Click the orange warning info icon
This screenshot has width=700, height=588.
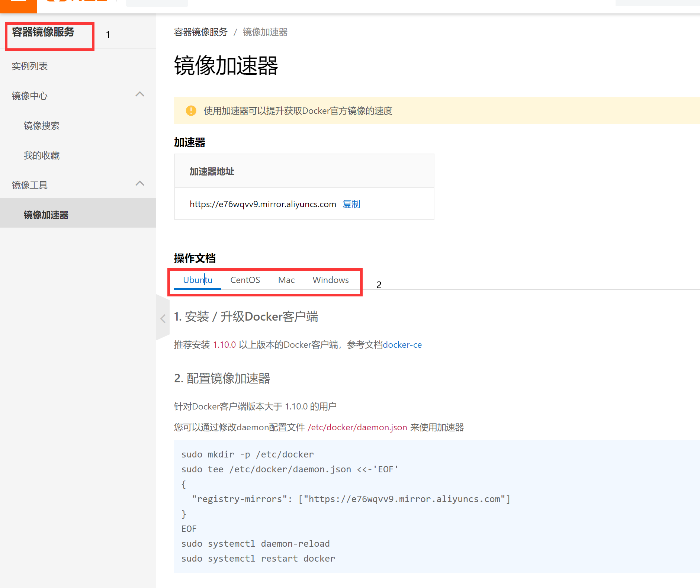pos(191,111)
